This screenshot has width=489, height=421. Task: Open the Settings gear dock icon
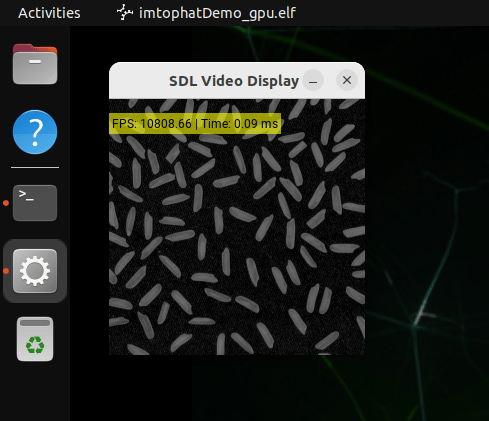(35, 271)
